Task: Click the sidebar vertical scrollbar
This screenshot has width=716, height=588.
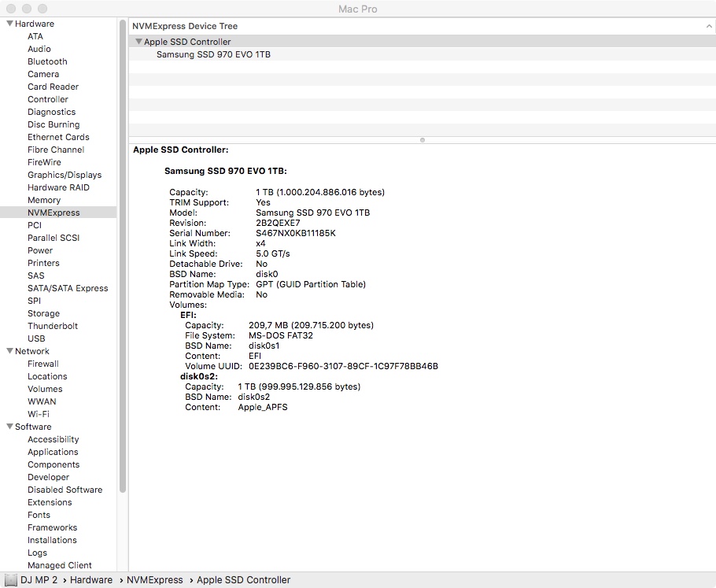Action: coord(123,256)
